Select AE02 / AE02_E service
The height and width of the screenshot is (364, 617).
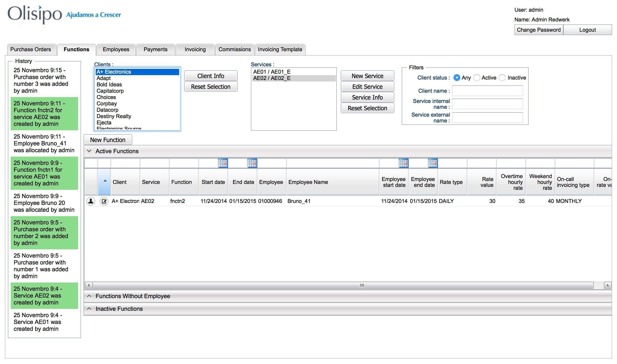point(294,78)
